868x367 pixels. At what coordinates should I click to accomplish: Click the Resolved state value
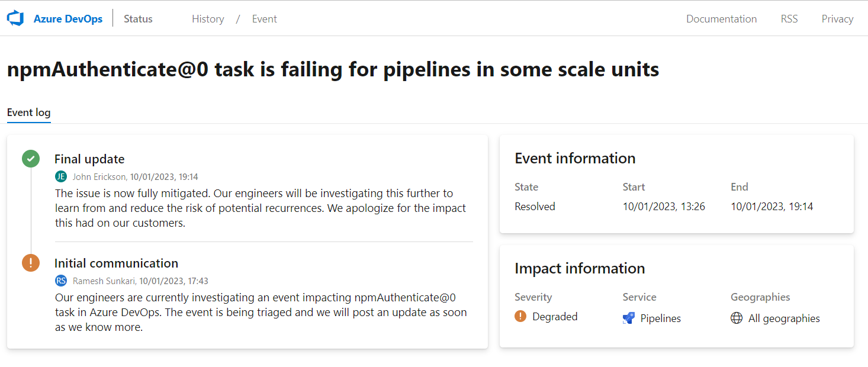click(535, 207)
